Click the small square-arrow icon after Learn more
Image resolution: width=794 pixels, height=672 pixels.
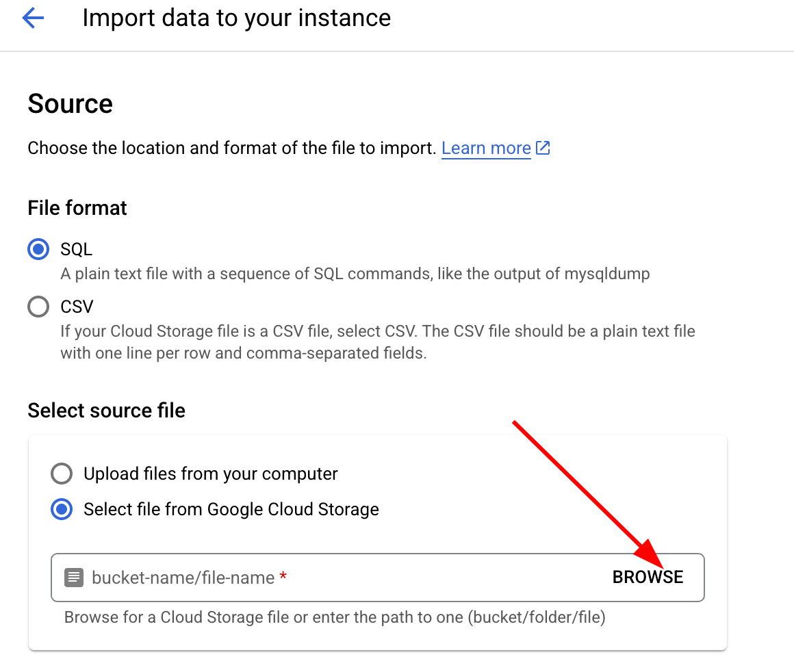[543, 148]
